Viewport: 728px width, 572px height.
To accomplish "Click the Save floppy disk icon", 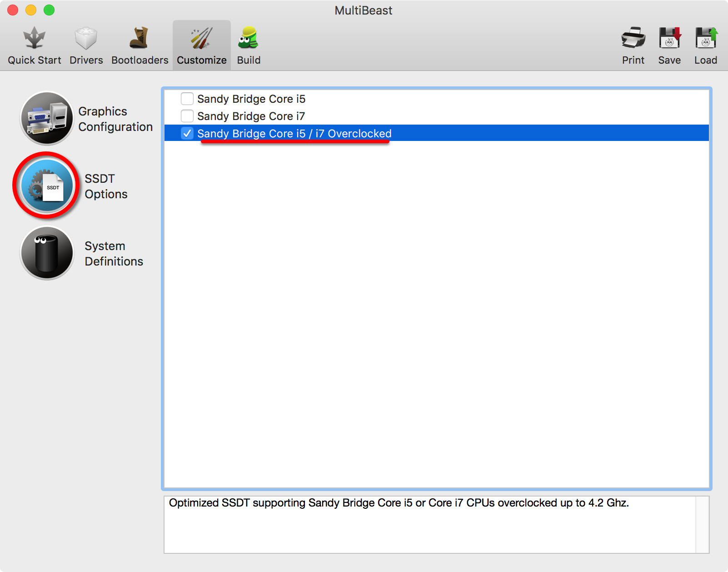I will (x=670, y=38).
